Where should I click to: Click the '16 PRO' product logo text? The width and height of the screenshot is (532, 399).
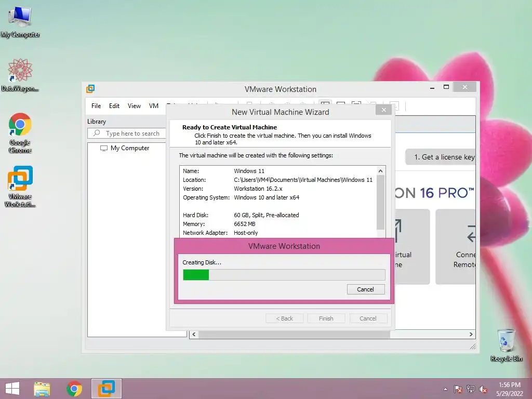447,193
